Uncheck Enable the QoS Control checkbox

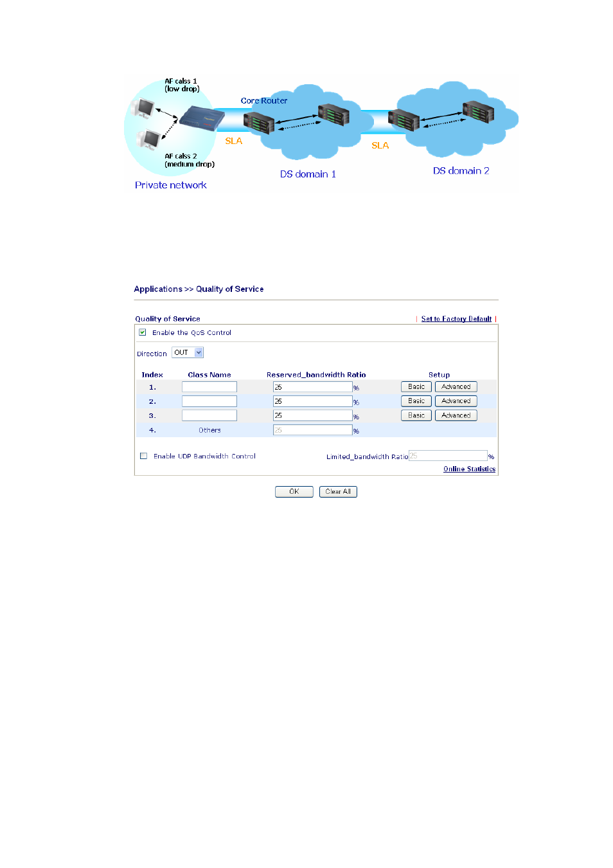[143, 332]
